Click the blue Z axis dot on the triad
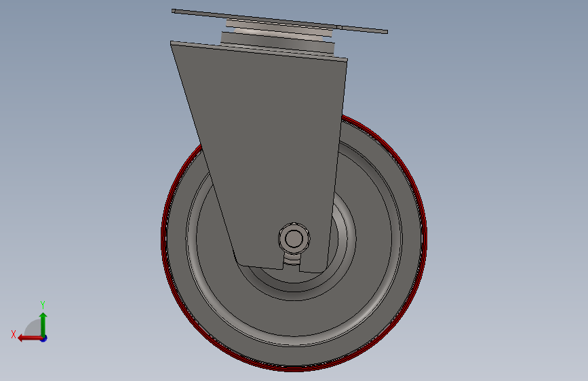 tap(44, 339)
